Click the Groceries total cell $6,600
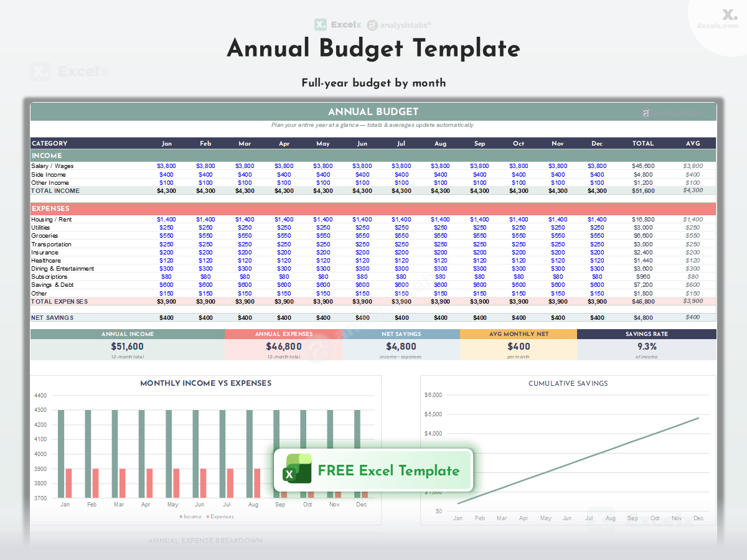 643,236
